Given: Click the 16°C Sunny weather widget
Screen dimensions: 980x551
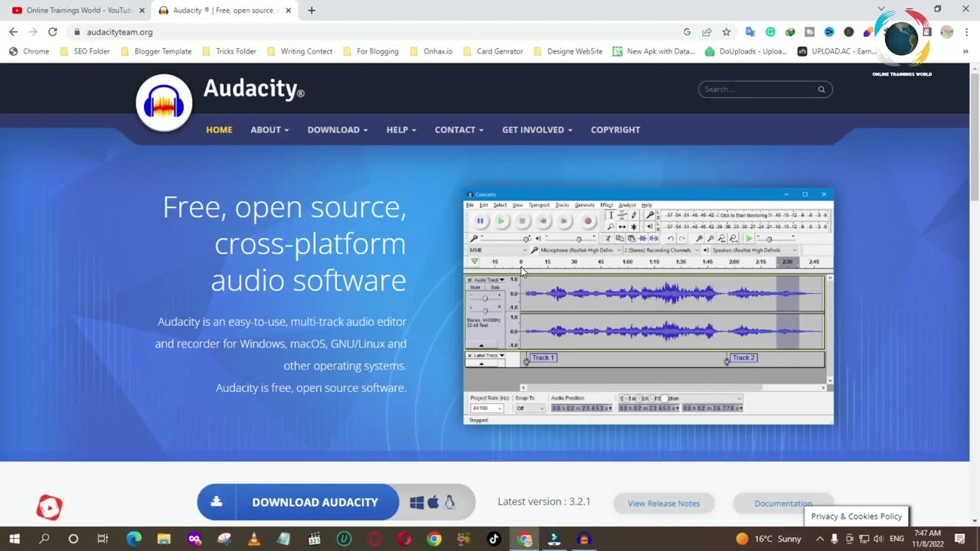Looking at the screenshot, I should (769, 539).
